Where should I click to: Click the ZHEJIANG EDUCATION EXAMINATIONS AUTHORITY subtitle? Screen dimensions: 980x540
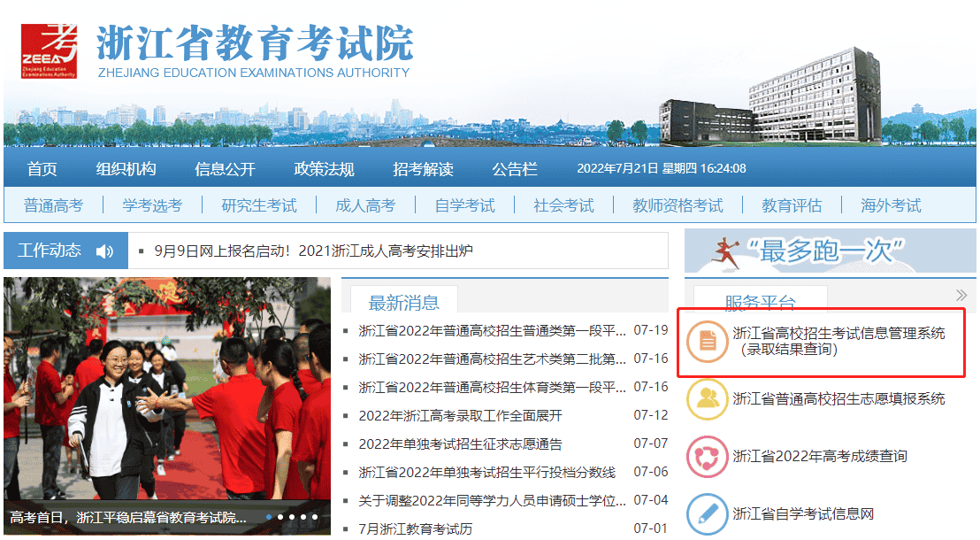pyautogui.click(x=254, y=73)
